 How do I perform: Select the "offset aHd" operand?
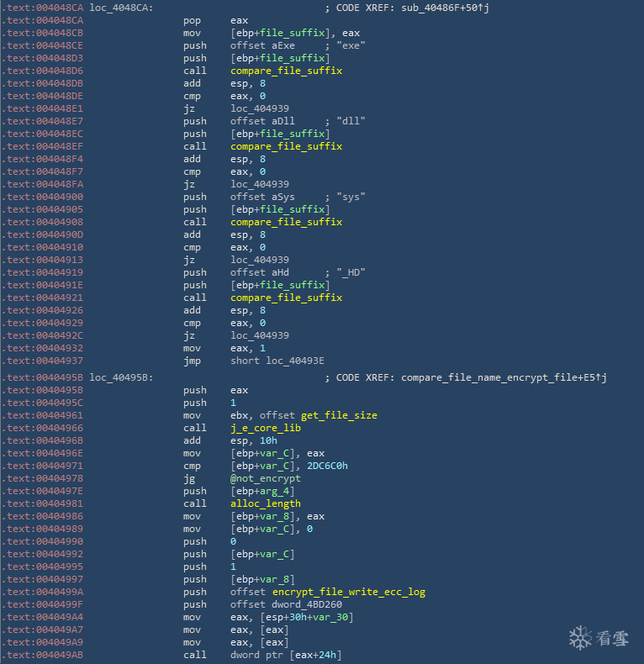click(259, 272)
